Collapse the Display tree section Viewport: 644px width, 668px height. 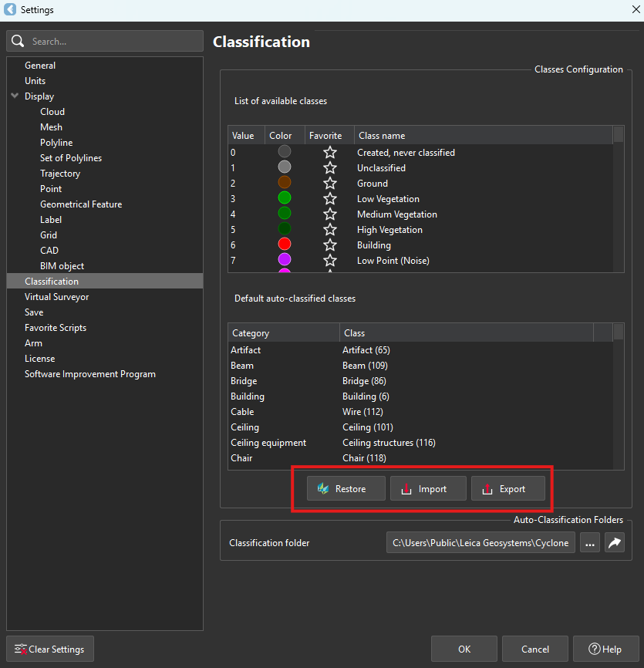pyautogui.click(x=15, y=96)
